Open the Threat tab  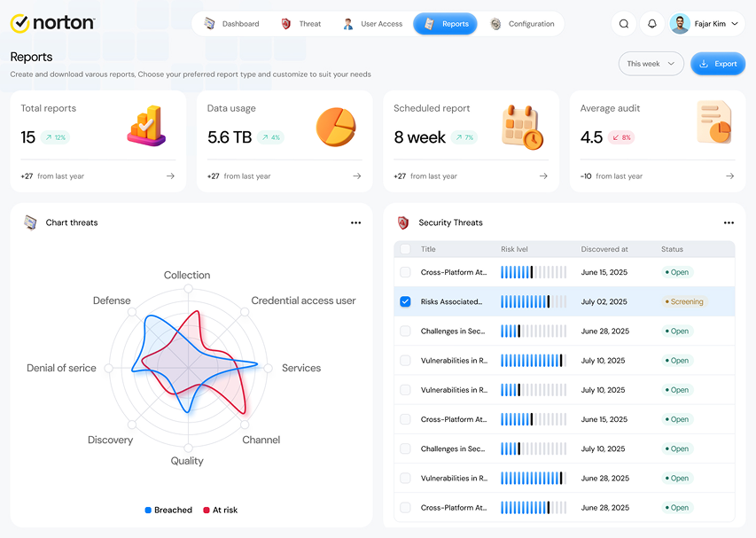[301, 24]
